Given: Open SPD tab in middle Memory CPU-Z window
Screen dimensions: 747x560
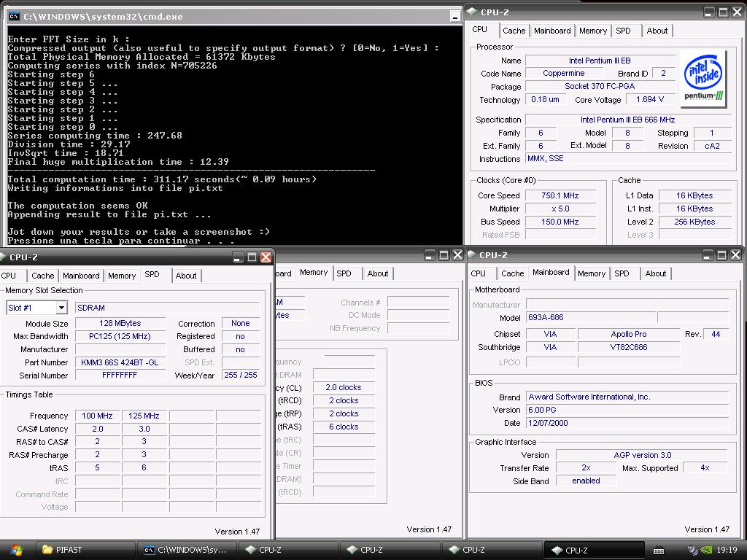Looking at the screenshot, I should pyautogui.click(x=344, y=274).
